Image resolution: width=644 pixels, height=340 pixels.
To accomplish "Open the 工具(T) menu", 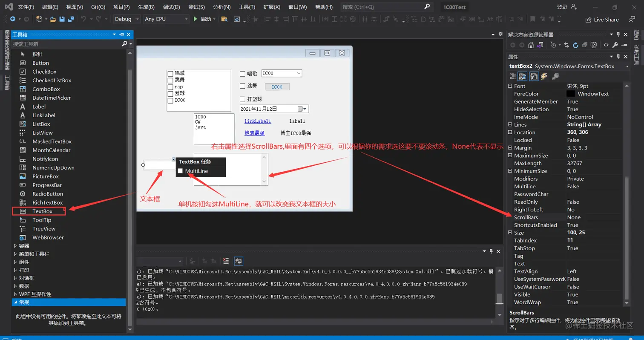I will click(x=247, y=7).
